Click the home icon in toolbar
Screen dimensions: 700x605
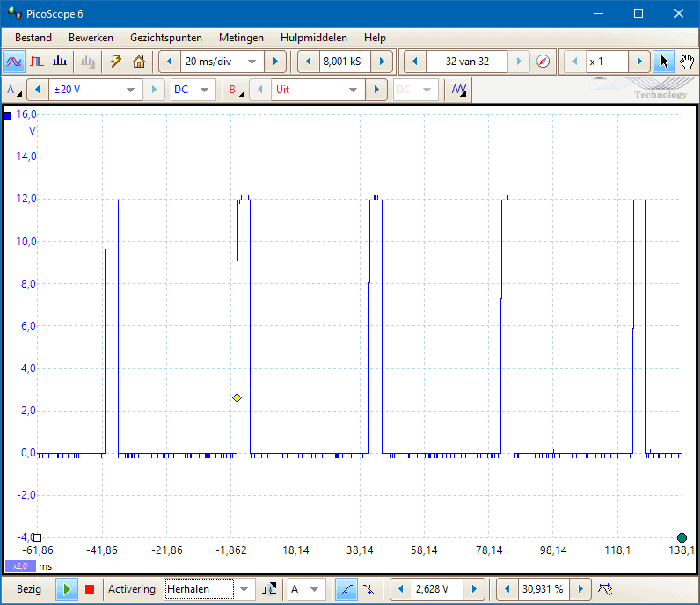click(138, 62)
